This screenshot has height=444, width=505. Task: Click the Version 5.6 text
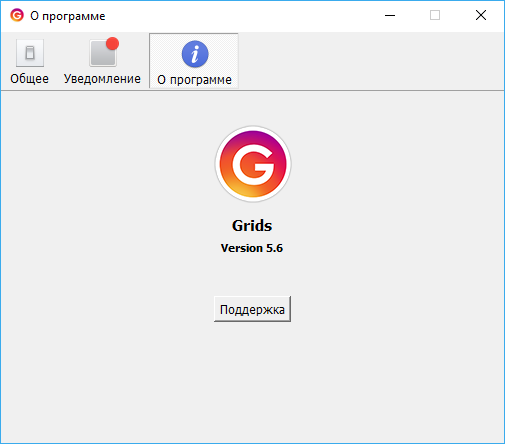252,248
